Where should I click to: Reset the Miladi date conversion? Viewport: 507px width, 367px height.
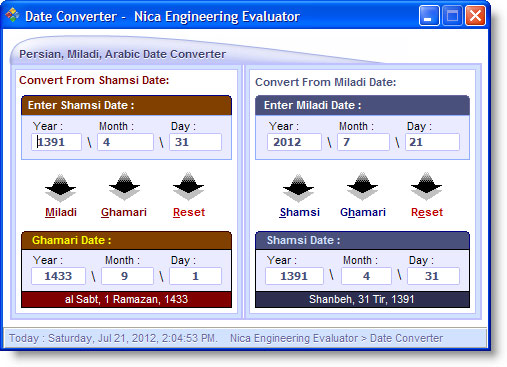tap(427, 212)
